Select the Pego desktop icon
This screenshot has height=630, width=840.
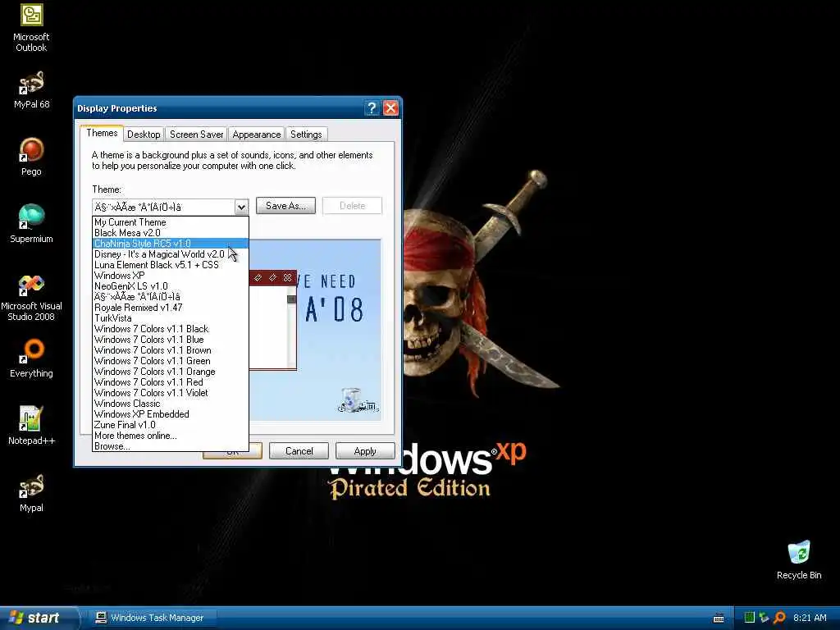[31, 157]
